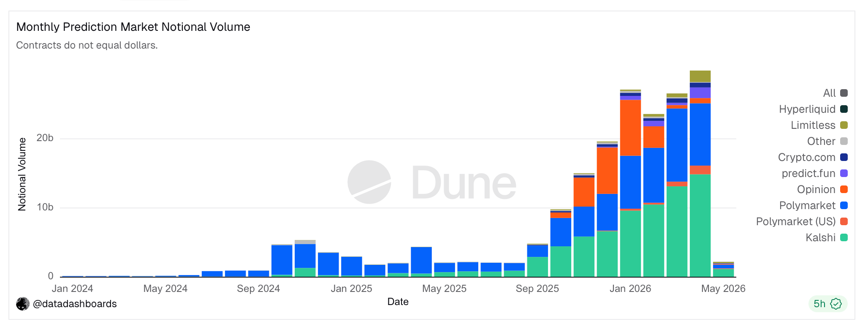Click the 'Sep 2025' x-axis label
The width and height of the screenshot is (868, 327).
pos(537,289)
